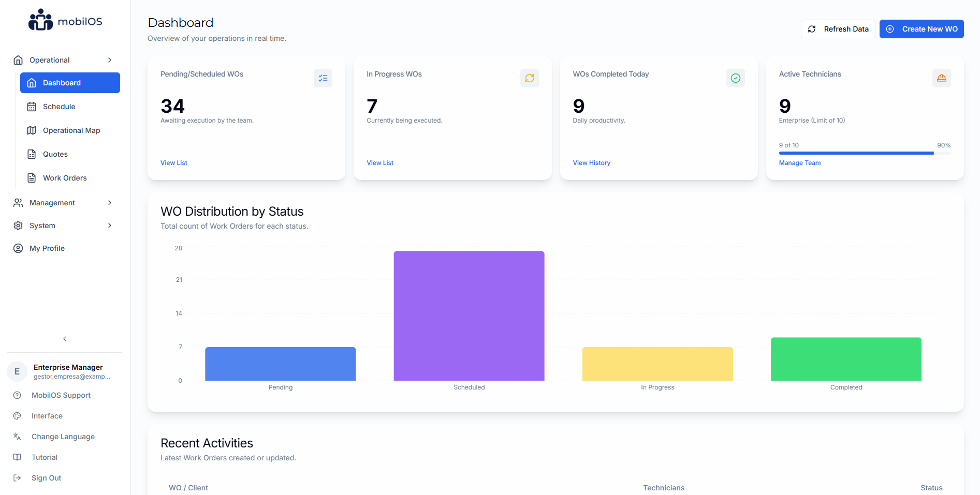
Task: Select the Dashboard home icon
Action: point(32,82)
